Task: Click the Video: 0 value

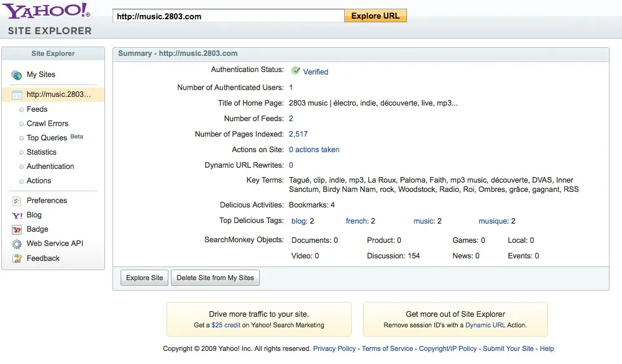Action: click(x=305, y=256)
